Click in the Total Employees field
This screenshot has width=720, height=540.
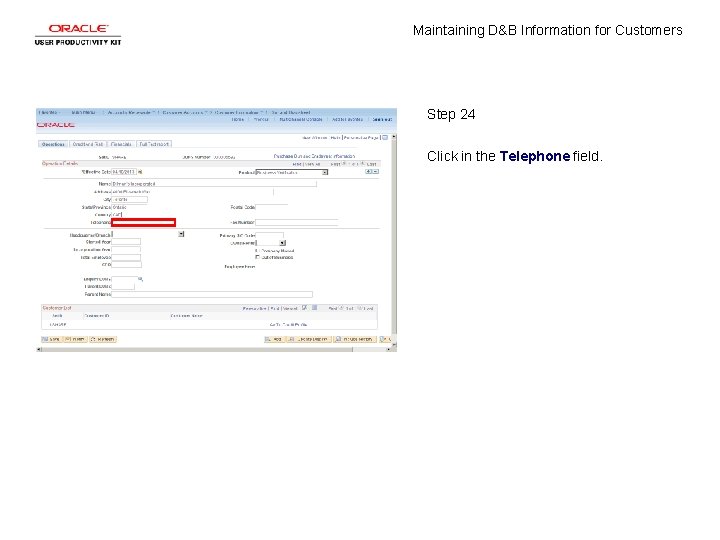(126, 257)
